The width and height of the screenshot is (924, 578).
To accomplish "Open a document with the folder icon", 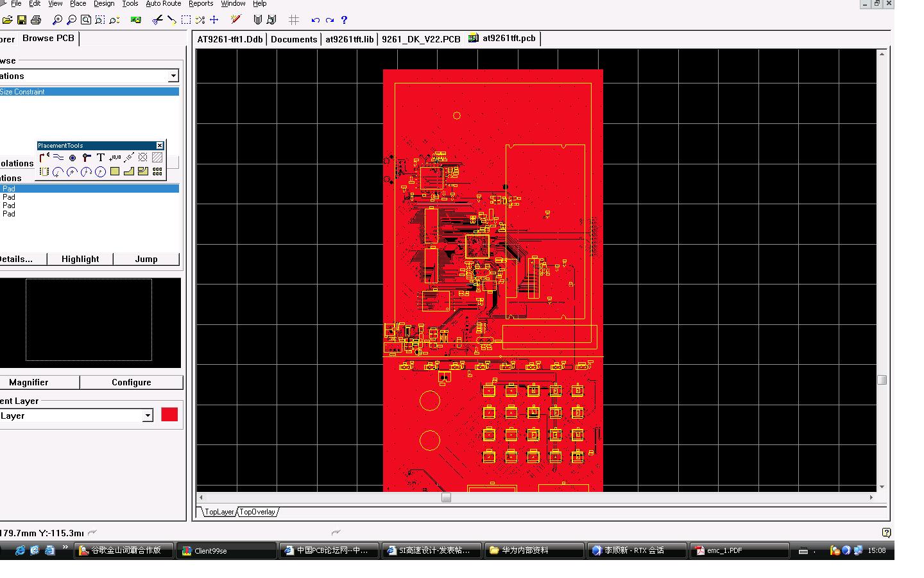I will click(x=7, y=20).
